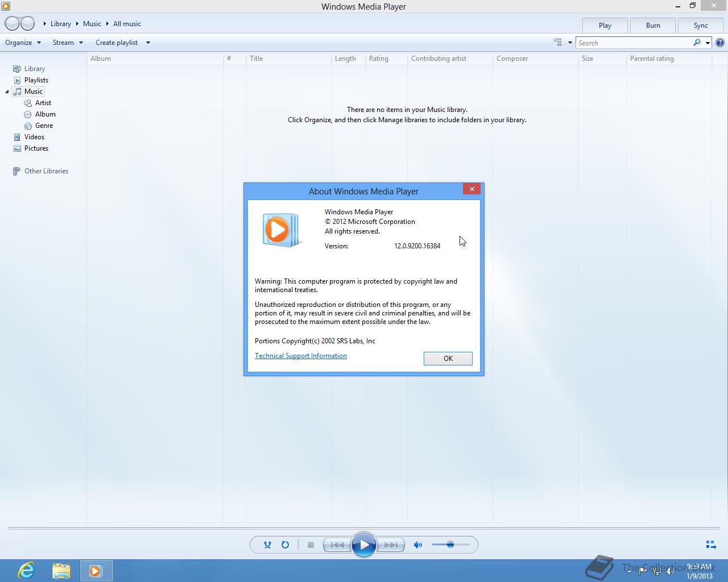This screenshot has width=728, height=582.
Task: Click the Back navigation arrow
Action: pos(12,24)
